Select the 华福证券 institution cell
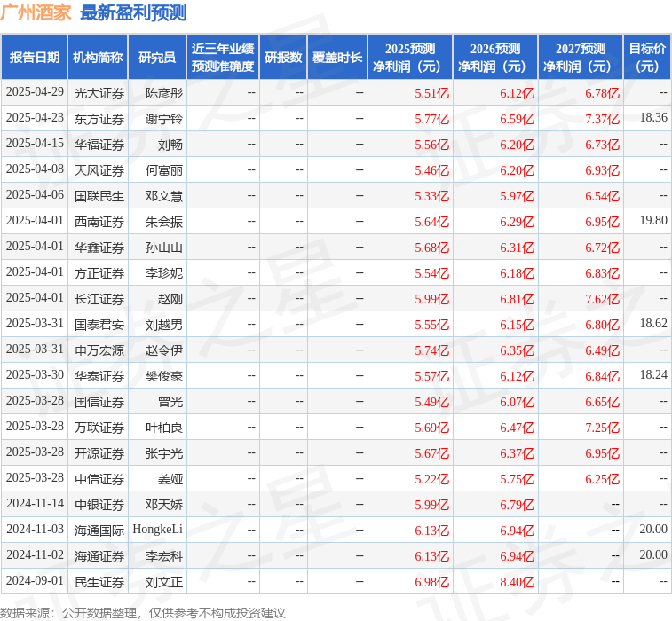672x621 pixels. (x=99, y=145)
